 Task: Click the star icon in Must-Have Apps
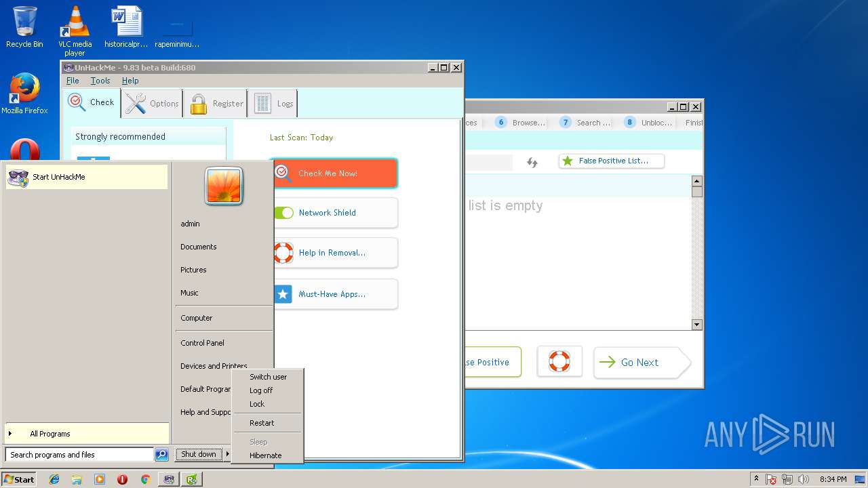(283, 294)
